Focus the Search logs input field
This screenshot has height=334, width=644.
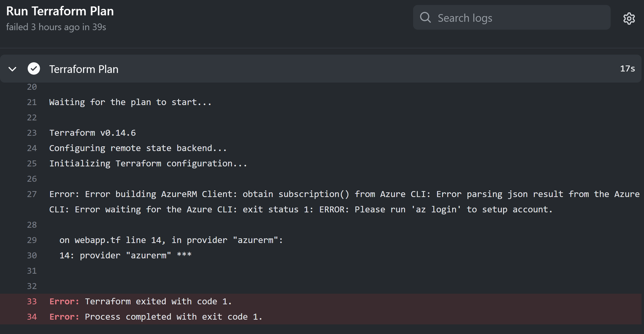pyautogui.click(x=512, y=18)
